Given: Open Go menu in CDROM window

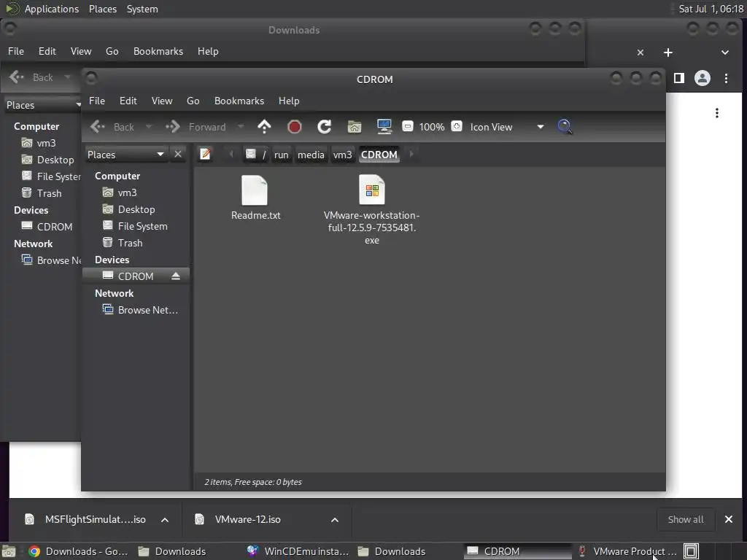Looking at the screenshot, I should click(193, 101).
